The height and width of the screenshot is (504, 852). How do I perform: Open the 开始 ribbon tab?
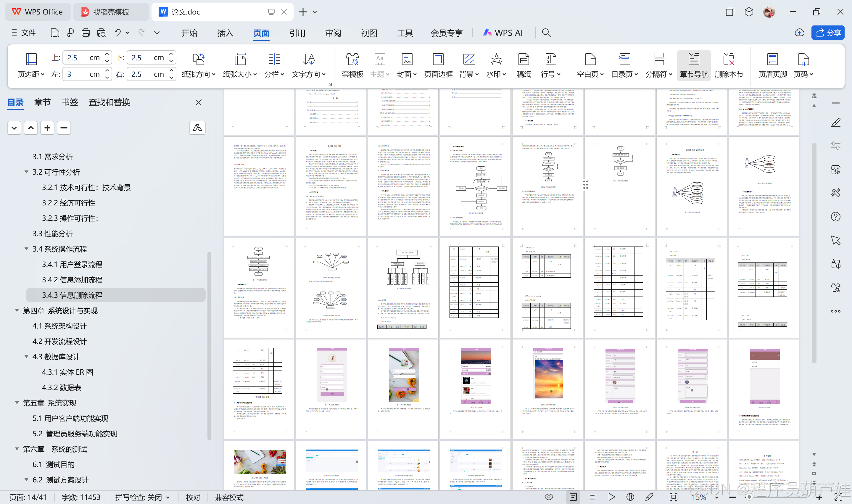point(189,33)
